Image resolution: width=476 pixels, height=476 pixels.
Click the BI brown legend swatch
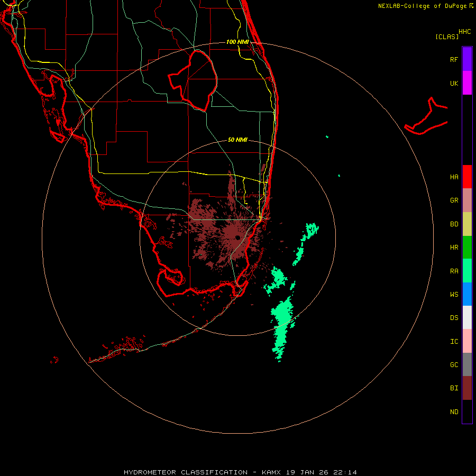(467, 388)
